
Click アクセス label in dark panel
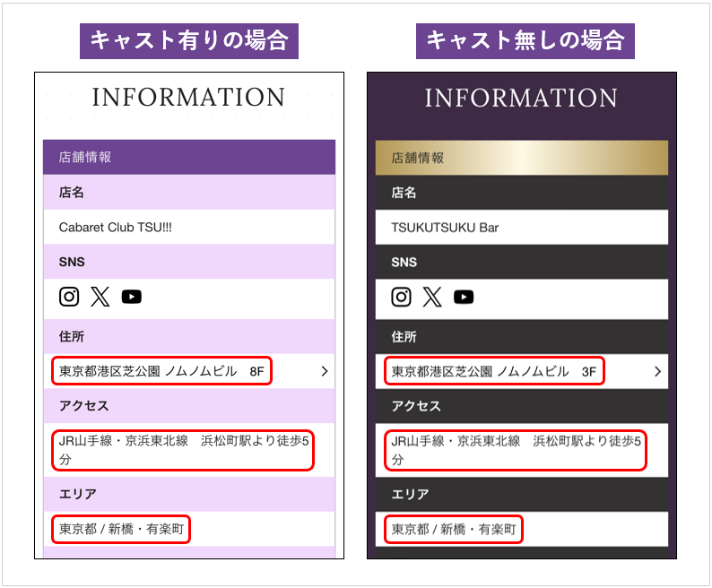click(x=416, y=406)
